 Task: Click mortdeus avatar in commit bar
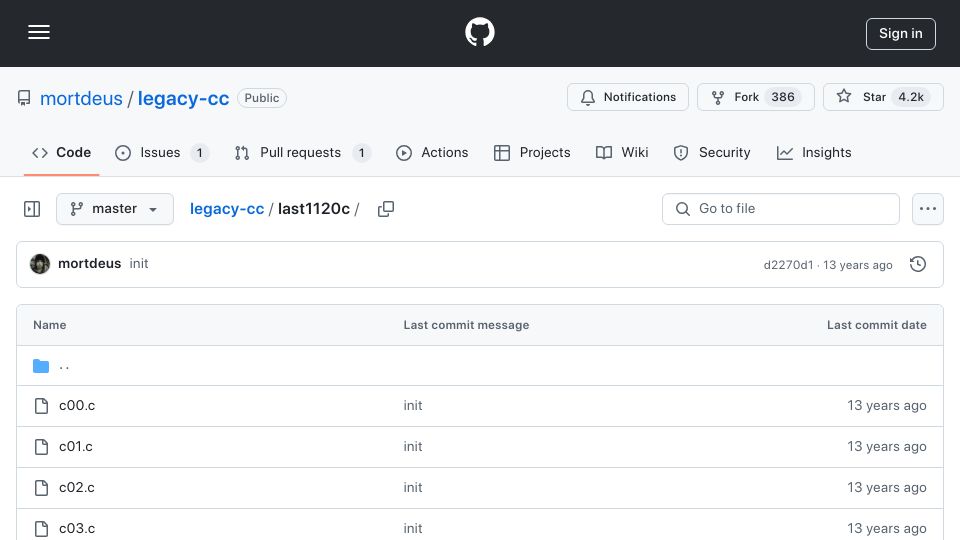[40, 264]
